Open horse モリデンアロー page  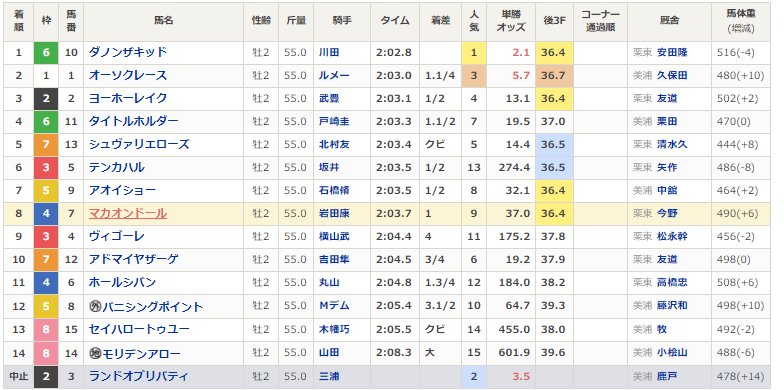(142, 354)
